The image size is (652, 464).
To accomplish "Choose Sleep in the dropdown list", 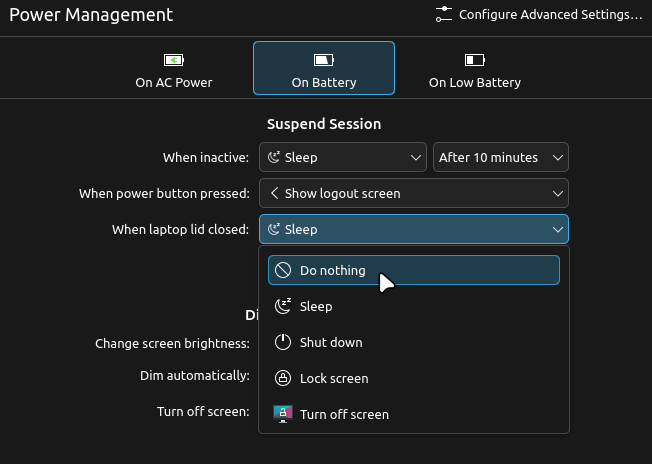I will tap(414, 306).
